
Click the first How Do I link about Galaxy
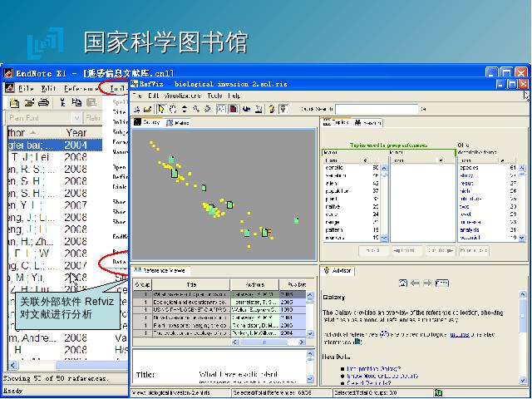[373, 368]
